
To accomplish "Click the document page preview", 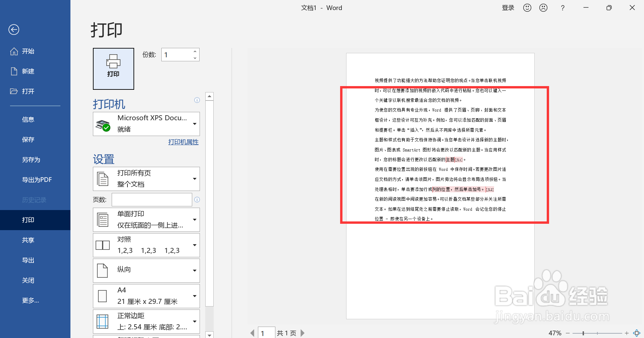I will pos(440,186).
